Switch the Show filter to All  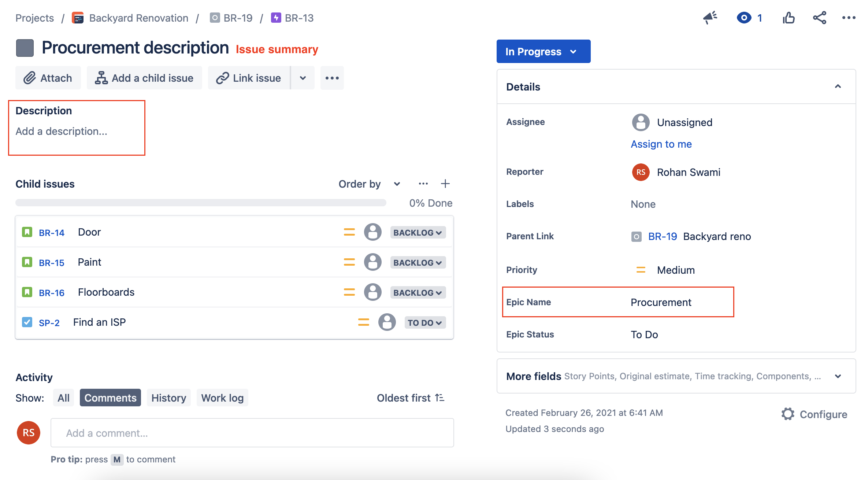click(63, 398)
